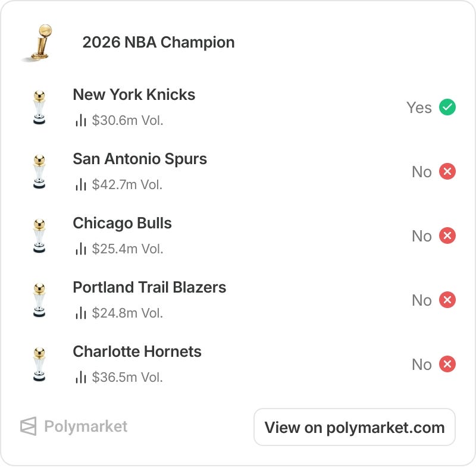This screenshot has width=476, height=471.
Task: Click the trophy icon beside Charlotte Hornets
Action: (x=39, y=364)
